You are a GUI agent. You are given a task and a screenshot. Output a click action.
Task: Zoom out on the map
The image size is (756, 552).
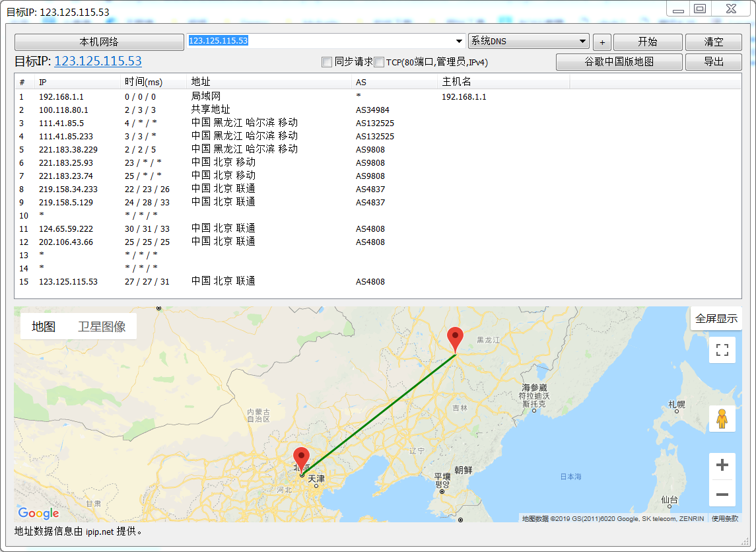722,494
